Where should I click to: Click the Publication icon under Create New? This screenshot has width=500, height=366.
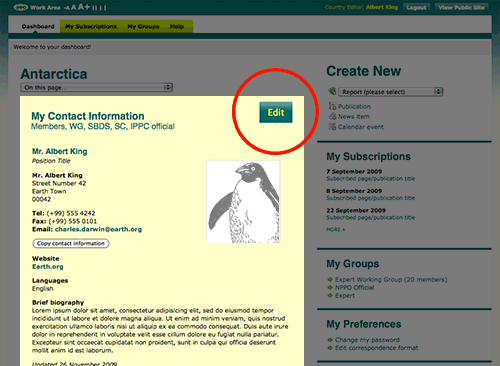click(x=332, y=106)
